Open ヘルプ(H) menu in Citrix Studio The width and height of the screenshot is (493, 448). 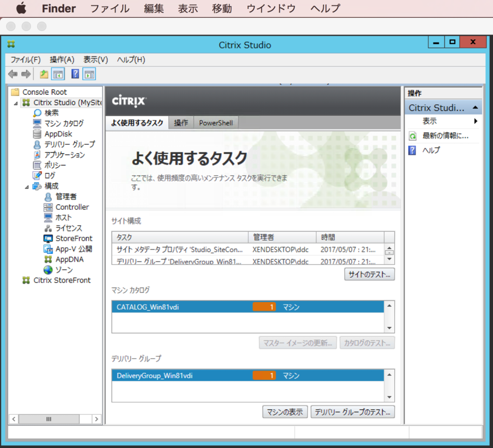click(x=131, y=60)
